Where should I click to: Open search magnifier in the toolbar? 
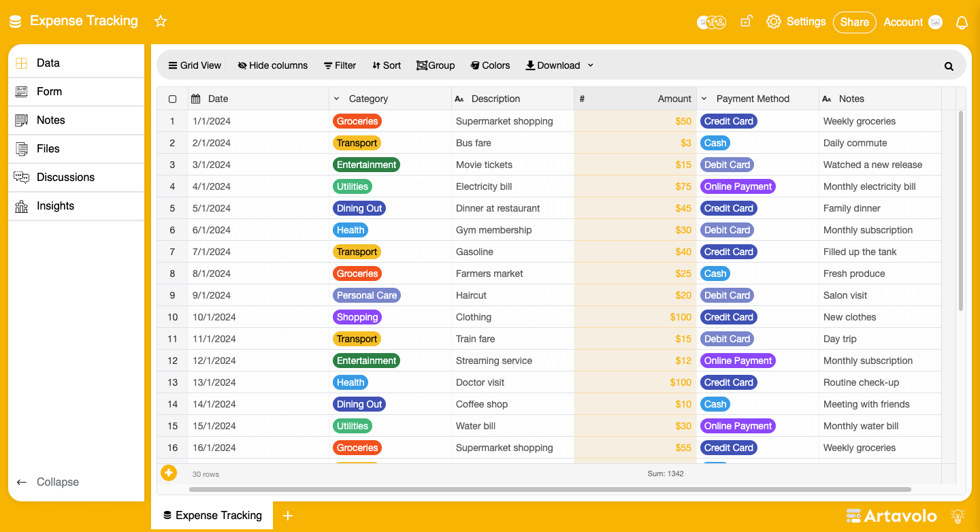coord(949,66)
